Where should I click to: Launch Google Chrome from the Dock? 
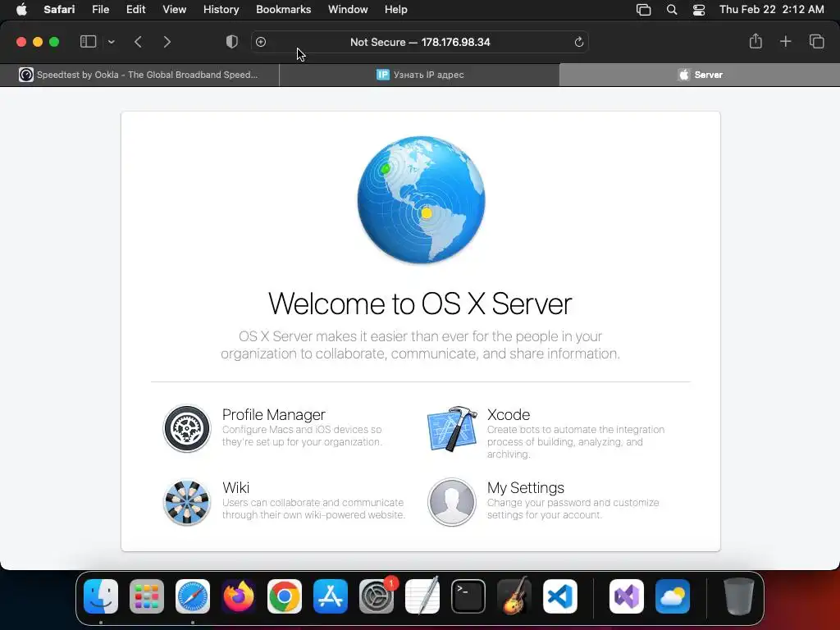point(285,596)
